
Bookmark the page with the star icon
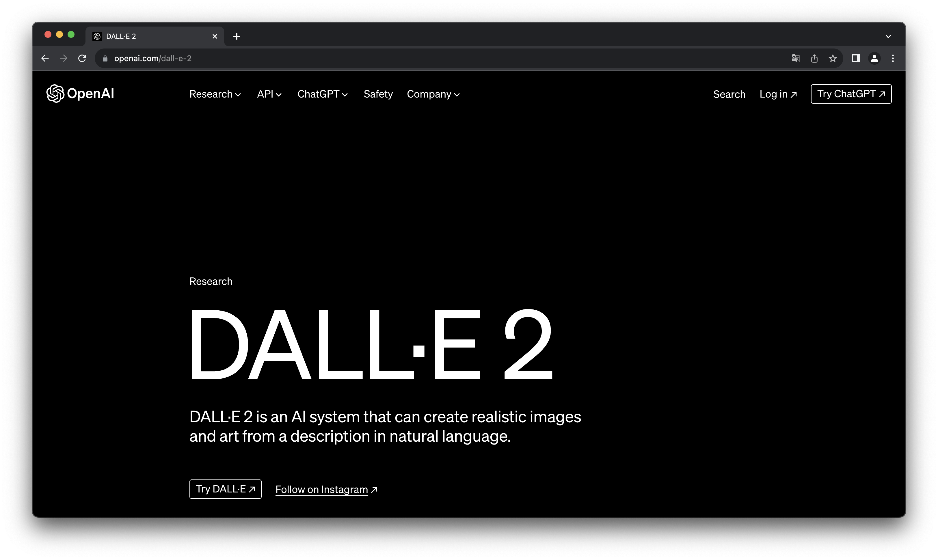833,58
